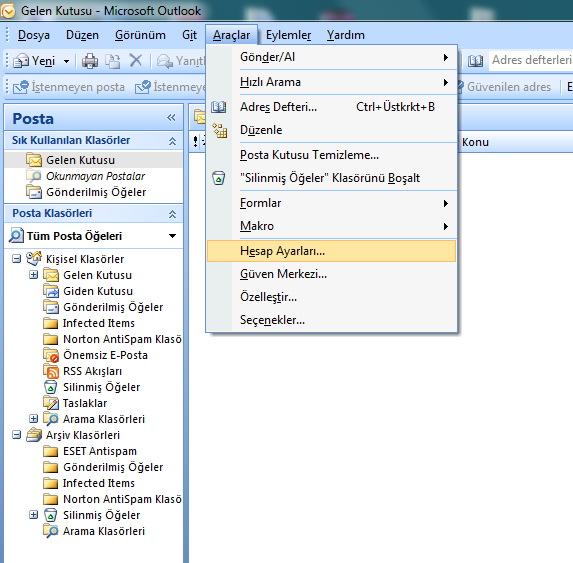The image size is (573, 563).
Task: Click the Delete (X) toolbar icon
Action: pyautogui.click(x=136, y=60)
